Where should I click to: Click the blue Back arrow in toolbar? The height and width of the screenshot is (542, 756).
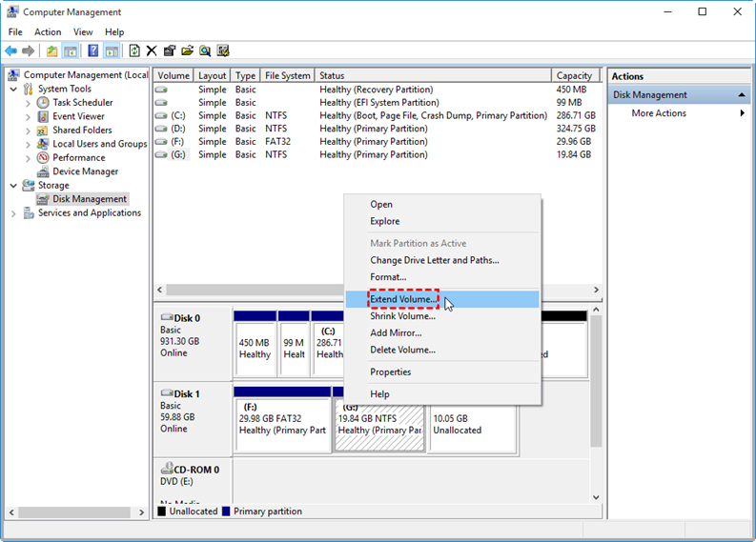tap(11, 50)
